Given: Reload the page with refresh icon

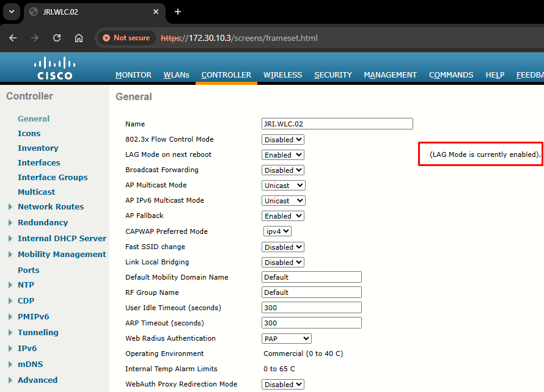Looking at the screenshot, I should [x=57, y=38].
